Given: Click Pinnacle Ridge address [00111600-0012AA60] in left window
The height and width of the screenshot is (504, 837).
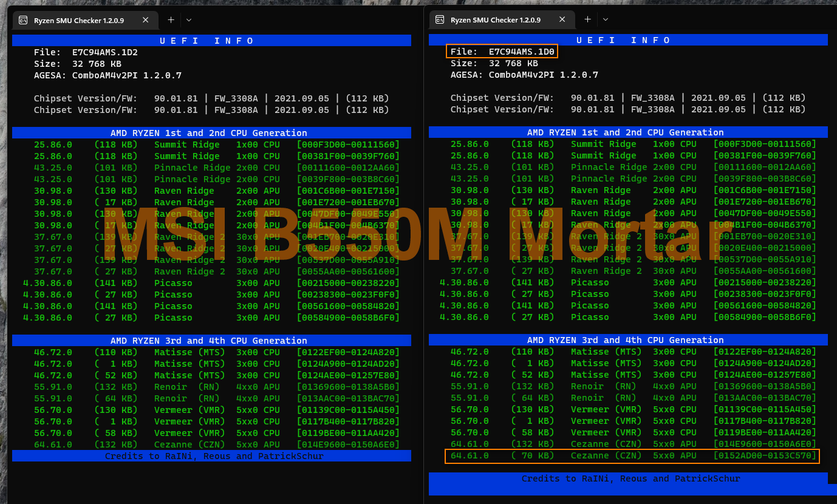Looking at the screenshot, I should [x=348, y=168].
